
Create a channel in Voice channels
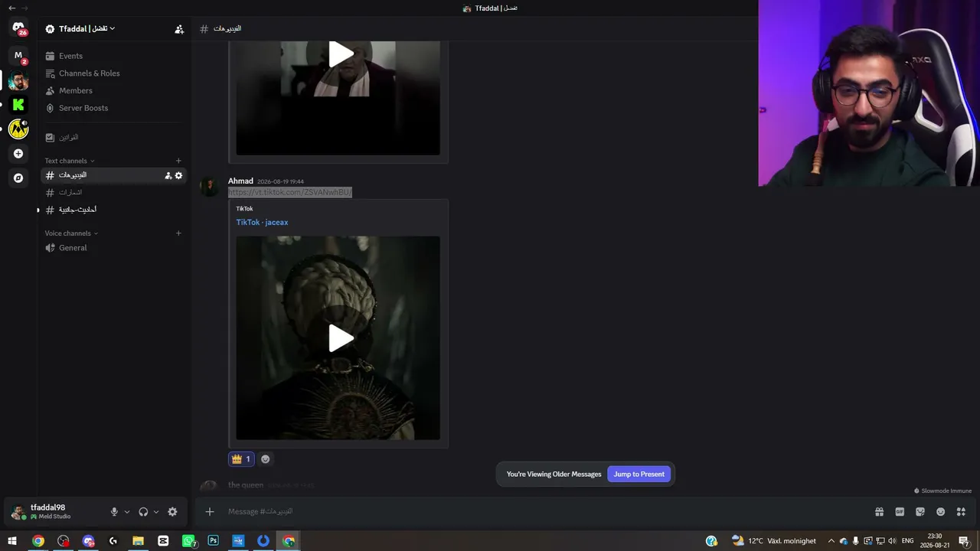(178, 233)
